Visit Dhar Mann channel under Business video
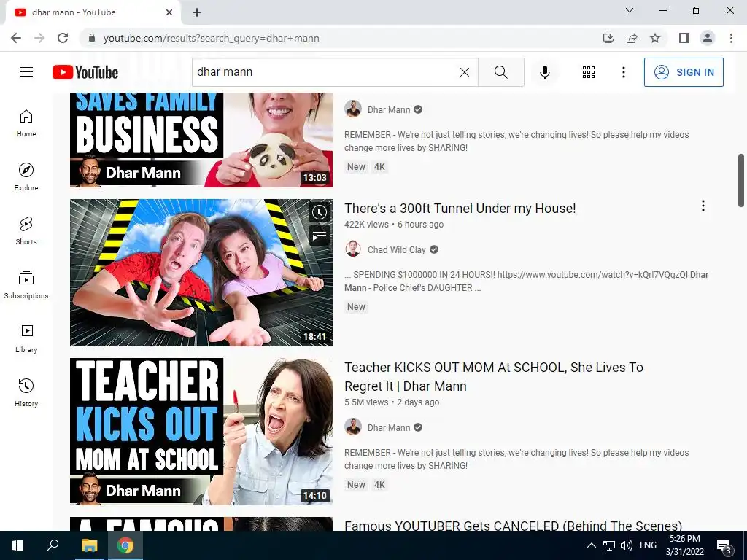Screen dimensions: 747x560 (x=388, y=109)
